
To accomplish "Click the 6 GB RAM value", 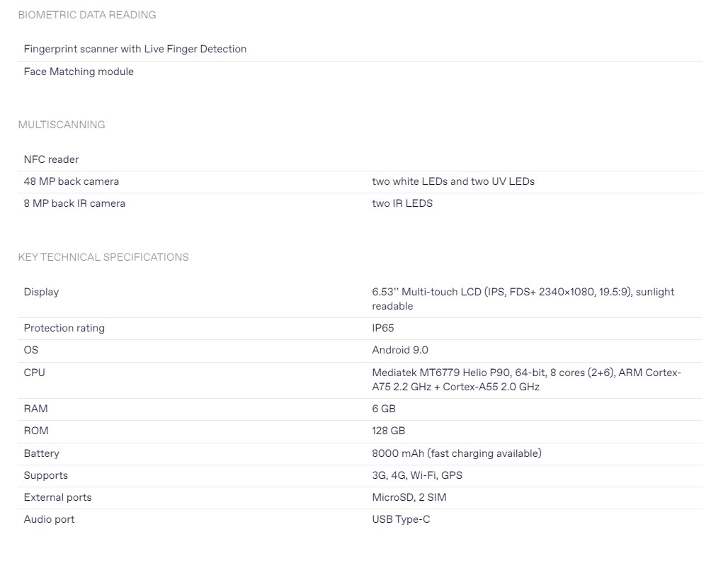I will [384, 409].
